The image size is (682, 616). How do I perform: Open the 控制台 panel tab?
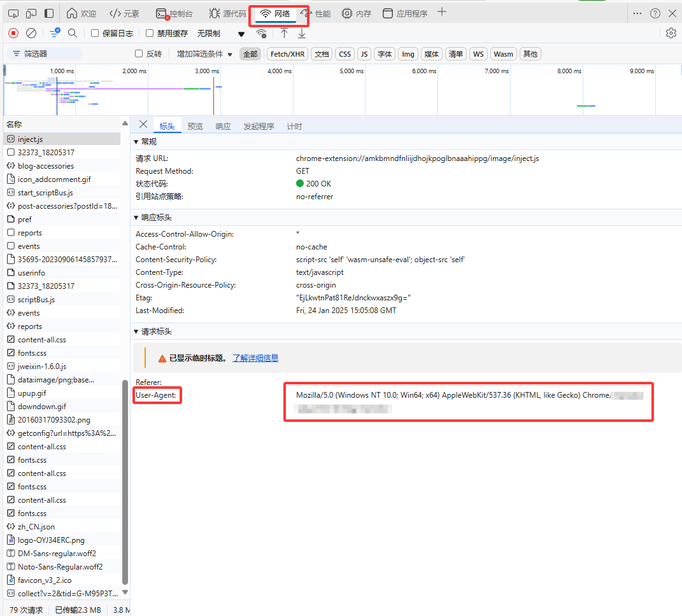coord(174,13)
